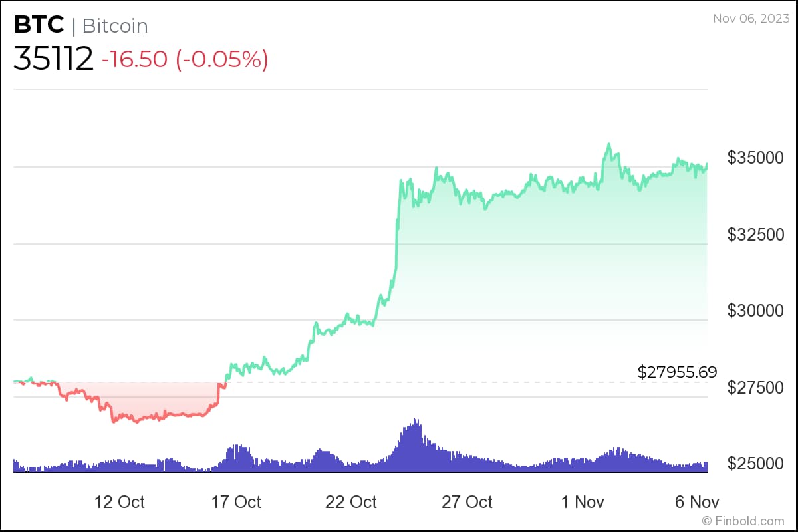Select the 22 Oct date marker
This screenshot has height=532, width=798.
[352, 501]
